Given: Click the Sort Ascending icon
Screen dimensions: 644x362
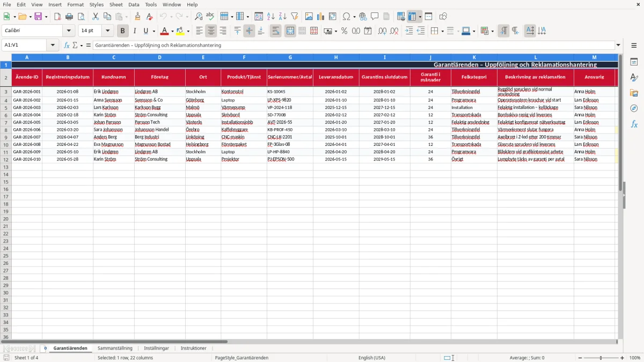Looking at the screenshot, I should click(271, 17).
